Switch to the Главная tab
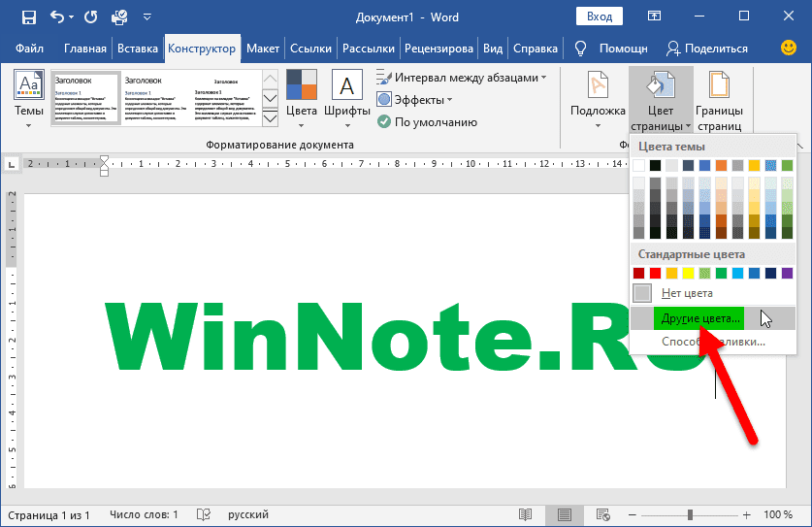This screenshot has height=527, width=812. point(85,49)
